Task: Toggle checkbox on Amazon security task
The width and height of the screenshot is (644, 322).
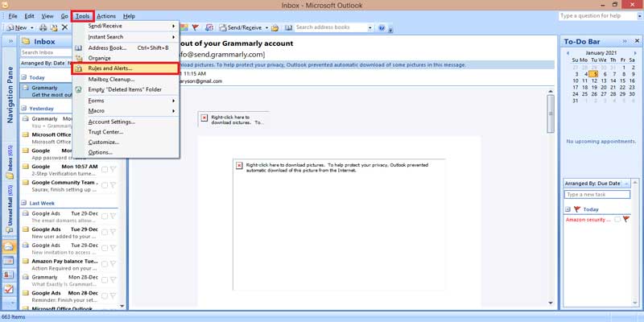Action: pyautogui.click(x=617, y=220)
